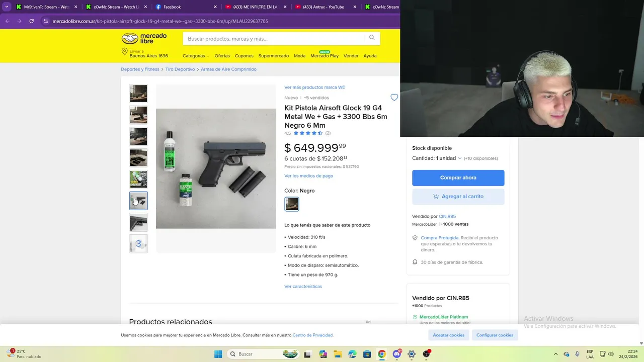644x362 pixels.
Task: Open File Explorer from taskbar
Action: click(x=338, y=354)
